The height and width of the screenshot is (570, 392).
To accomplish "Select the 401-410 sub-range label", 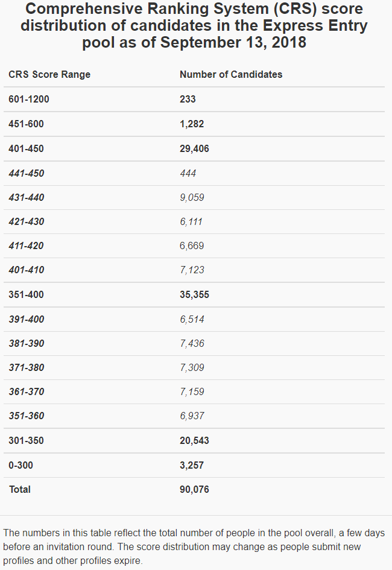I will click(x=27, y=270).
